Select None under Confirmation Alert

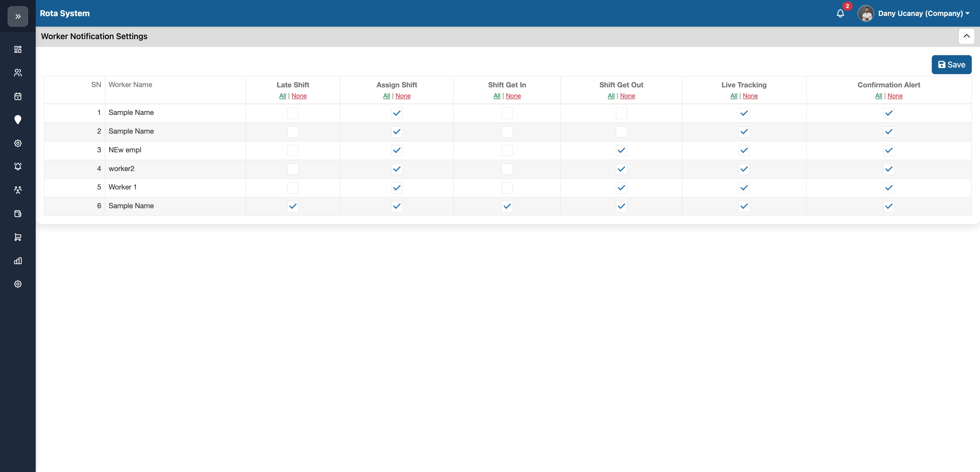click(895, 96)
